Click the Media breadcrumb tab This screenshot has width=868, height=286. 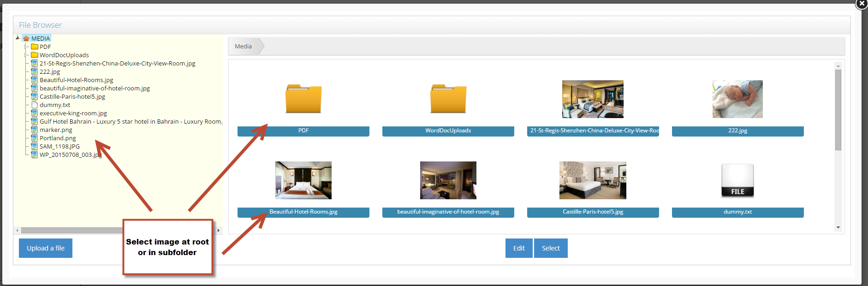(x=243, y=46)
